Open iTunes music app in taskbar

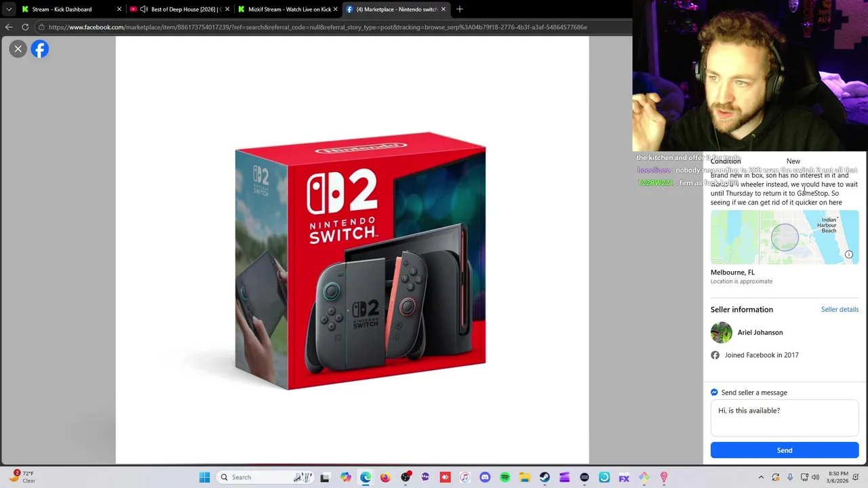point(465,477)
